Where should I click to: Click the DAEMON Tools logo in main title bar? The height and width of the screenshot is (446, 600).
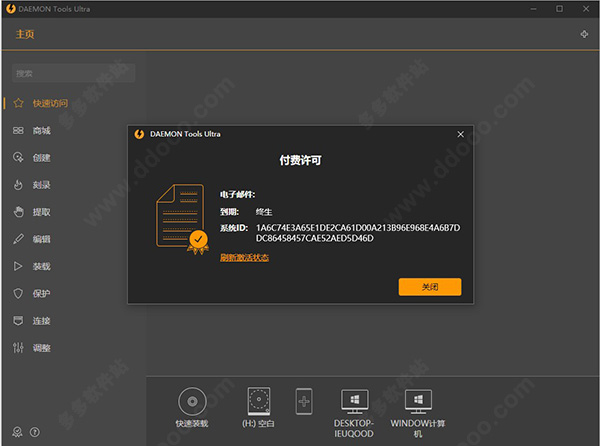pos(11,9)
